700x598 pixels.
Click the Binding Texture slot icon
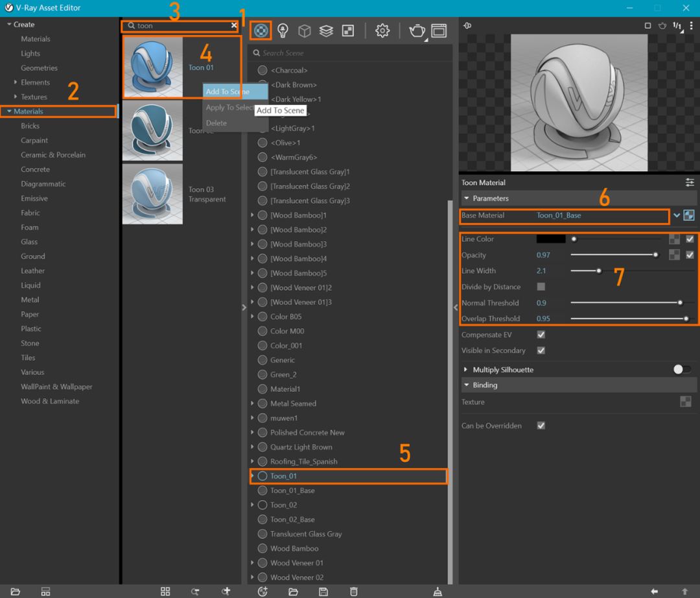pos(685,401)
